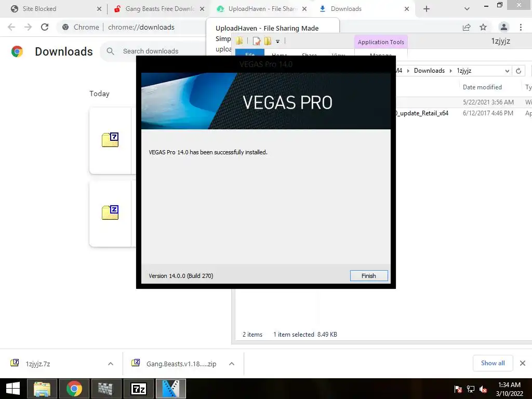The height and width of the screenshot is (399, 532).
Task: Close the Chrome download shelf
Action: pos(523,363)
